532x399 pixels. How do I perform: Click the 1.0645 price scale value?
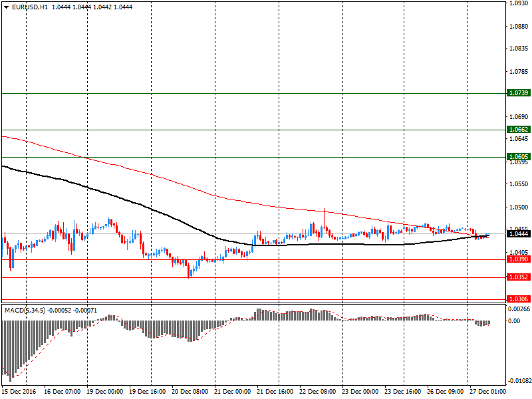519,139
